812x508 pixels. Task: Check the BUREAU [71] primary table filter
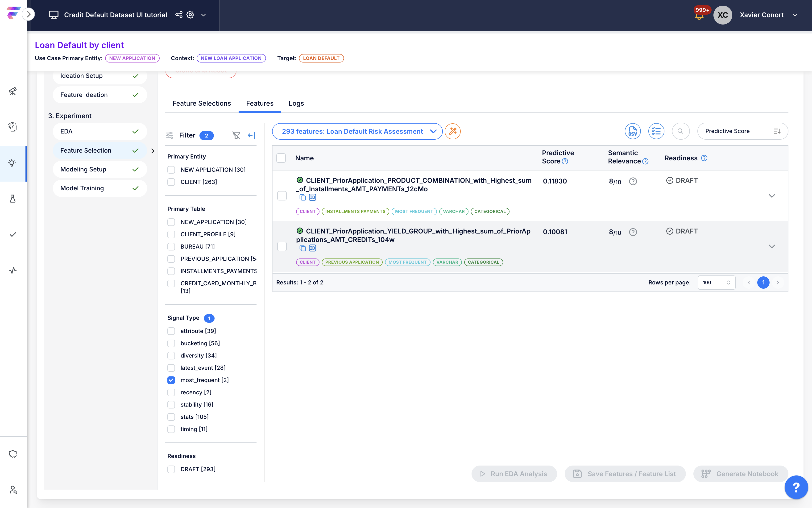tap(171, 247)
